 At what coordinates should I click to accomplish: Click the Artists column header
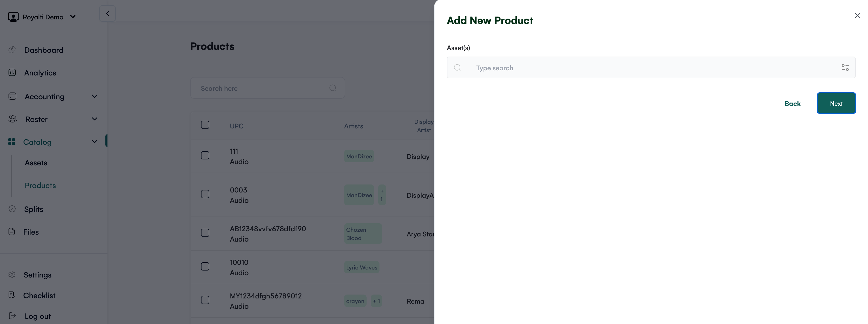(353, 126)
